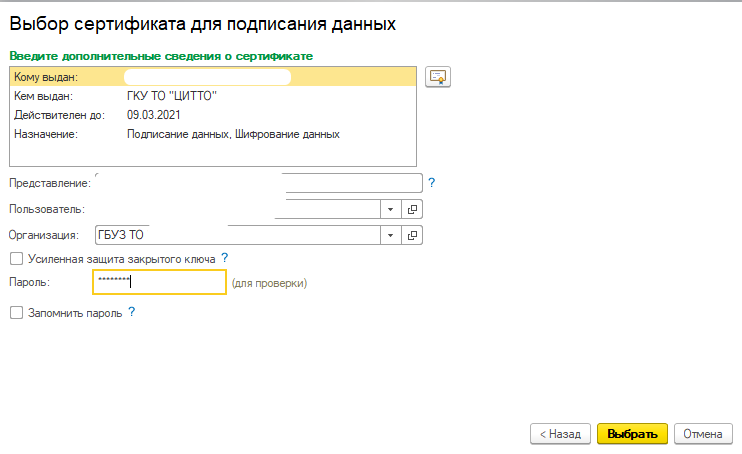This screenshot has width=742, height=454.
Task: Focus the Пароль password field
Action: (x=160, y=283)
